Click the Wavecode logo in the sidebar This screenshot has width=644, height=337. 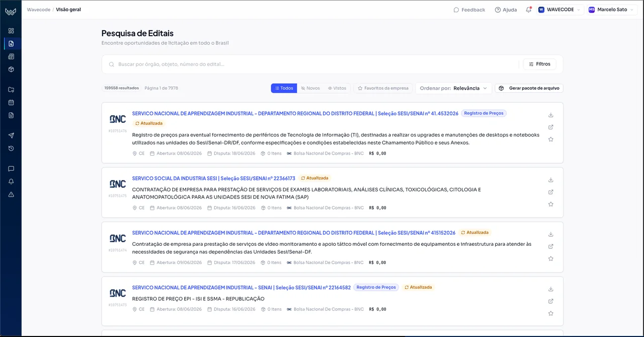(11, 11)
